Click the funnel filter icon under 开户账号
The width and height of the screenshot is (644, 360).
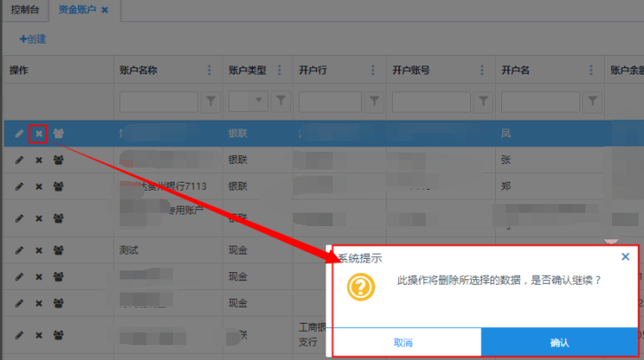click(483, 102)
